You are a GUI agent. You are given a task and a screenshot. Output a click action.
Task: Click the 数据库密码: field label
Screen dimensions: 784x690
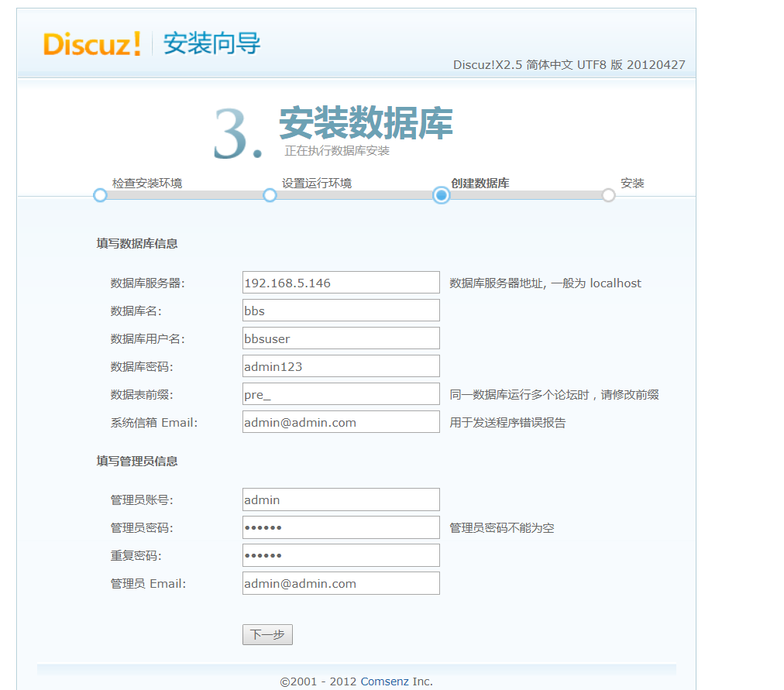point(142,367)
